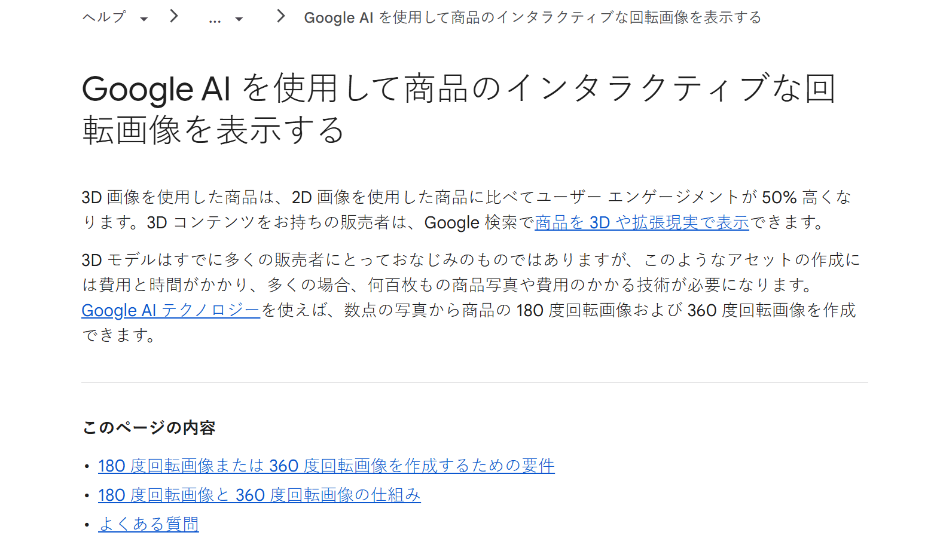
Task: Click the このページの内容 heading
Action: click(x=149, y=427)
